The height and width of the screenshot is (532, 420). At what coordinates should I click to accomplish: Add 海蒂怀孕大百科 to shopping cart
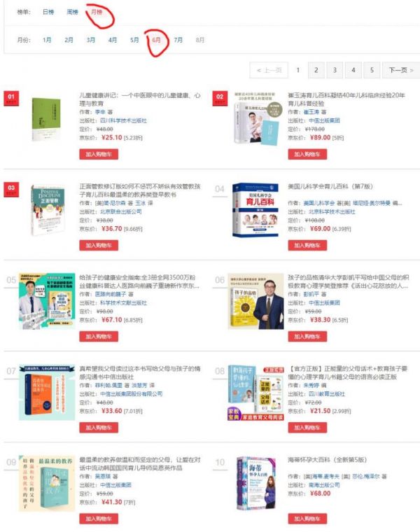pyautogui.click(x=307, y=519)
